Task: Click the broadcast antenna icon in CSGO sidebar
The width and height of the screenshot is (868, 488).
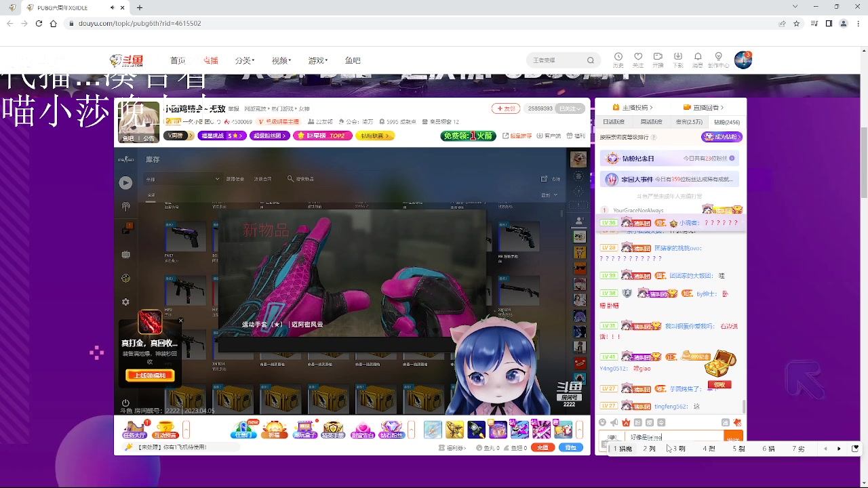Action: point(125,206)
